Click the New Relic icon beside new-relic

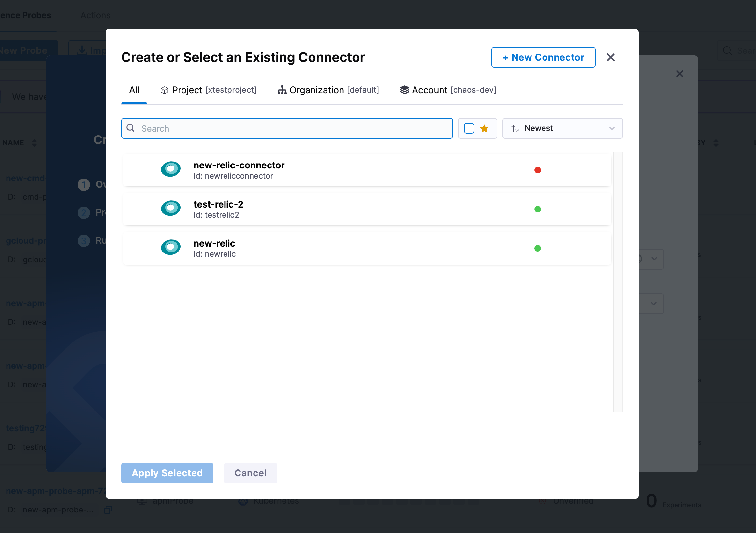pos(170,247)
